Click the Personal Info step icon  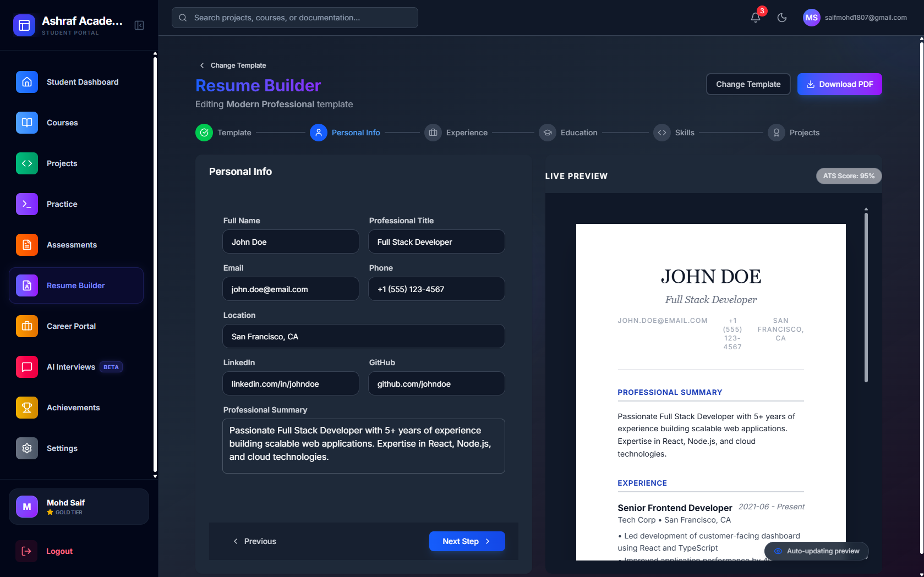(319, 133)
